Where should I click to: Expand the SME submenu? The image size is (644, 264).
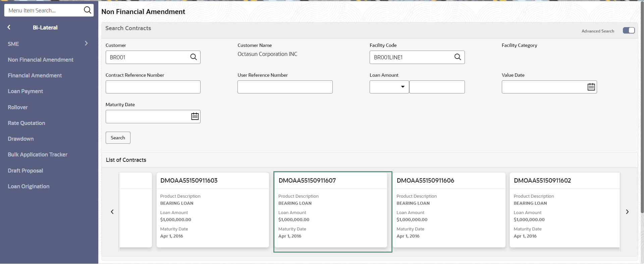(86, 43)
